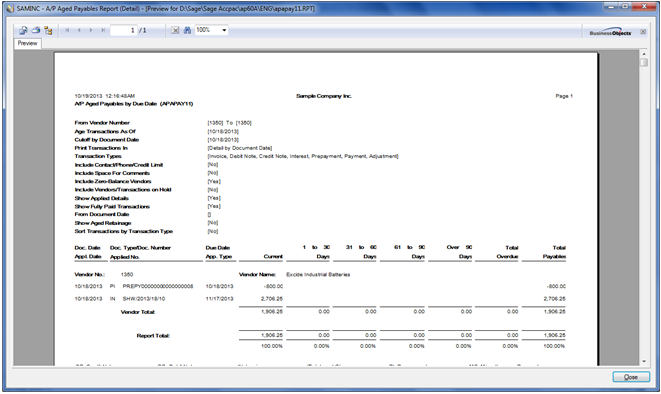The width and height of the screenshot is (661, 394).
Task: Go to previous page arrow
Action: [x=79, y=30]
